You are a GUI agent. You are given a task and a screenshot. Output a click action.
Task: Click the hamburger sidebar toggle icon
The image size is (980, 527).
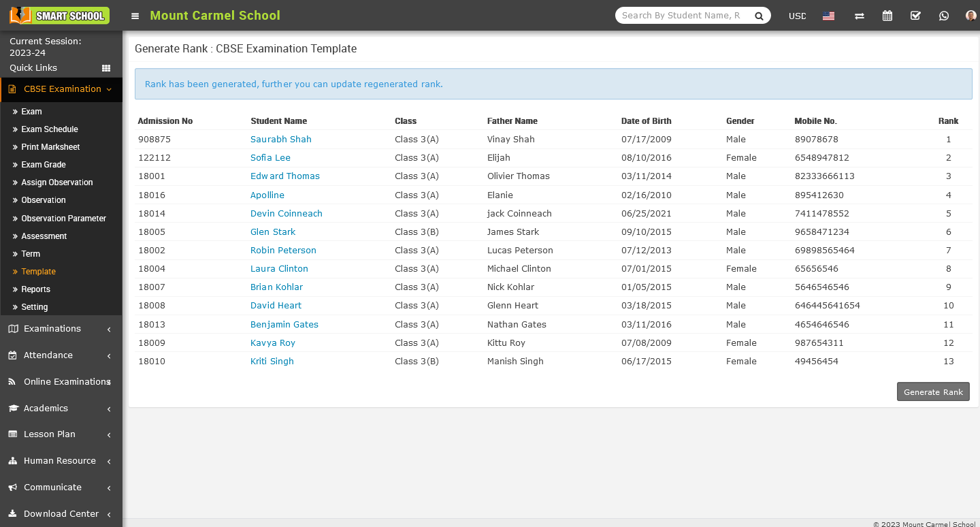point(135,16)
